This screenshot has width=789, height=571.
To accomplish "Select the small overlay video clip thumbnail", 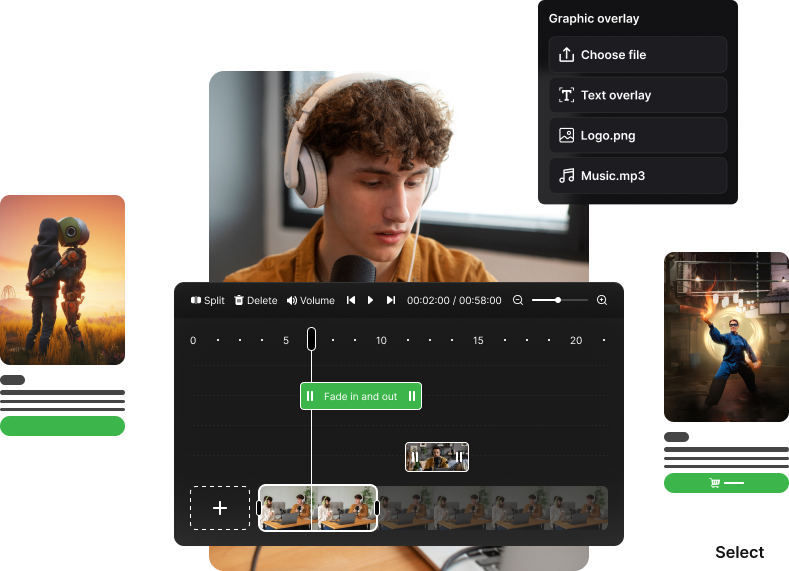I will (437, 457).
